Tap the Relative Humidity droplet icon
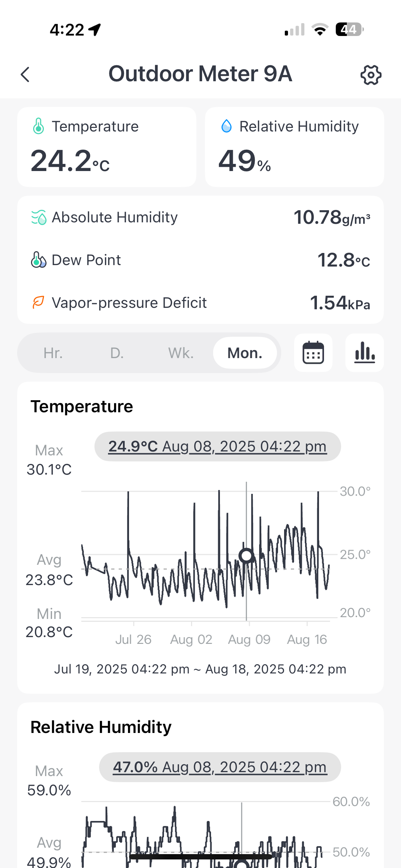The height and width of the screenshot is (868, 401). point(226,126)
